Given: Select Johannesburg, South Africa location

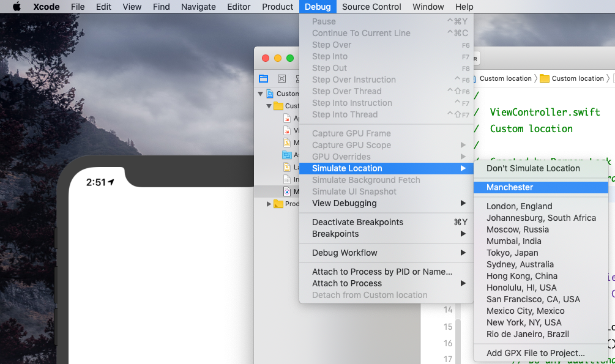Looking at the screenshot, I should [541, 218].
